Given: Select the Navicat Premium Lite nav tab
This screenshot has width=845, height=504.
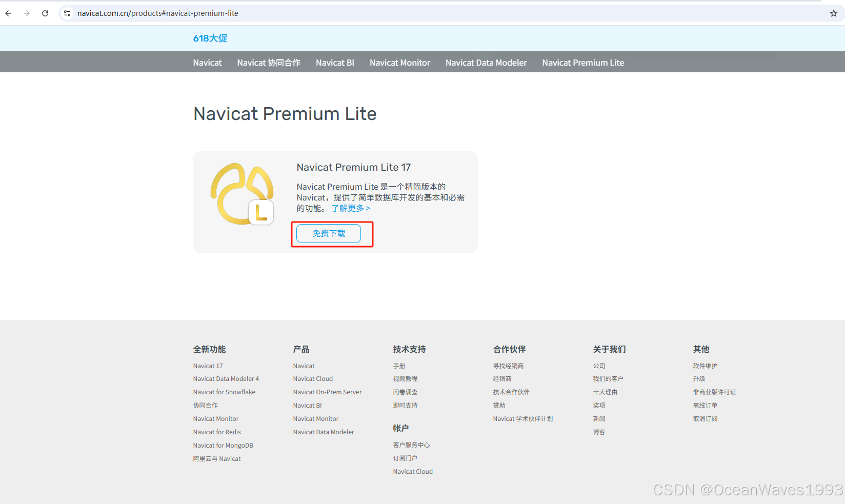Looking at the screenshot, I should (583, 63).
